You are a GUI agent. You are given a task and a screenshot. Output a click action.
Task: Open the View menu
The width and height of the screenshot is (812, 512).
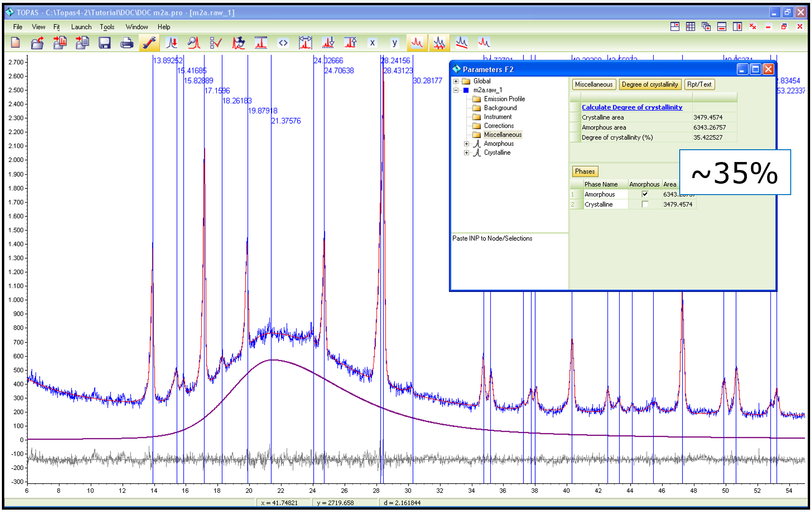click(x=38, y=27)
